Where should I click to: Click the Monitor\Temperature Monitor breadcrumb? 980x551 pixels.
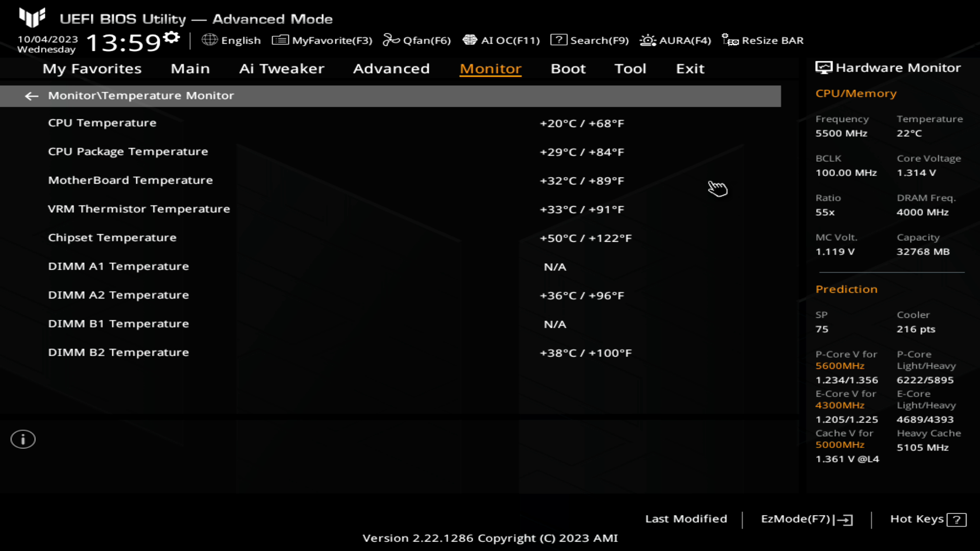[x=141, y=95]
